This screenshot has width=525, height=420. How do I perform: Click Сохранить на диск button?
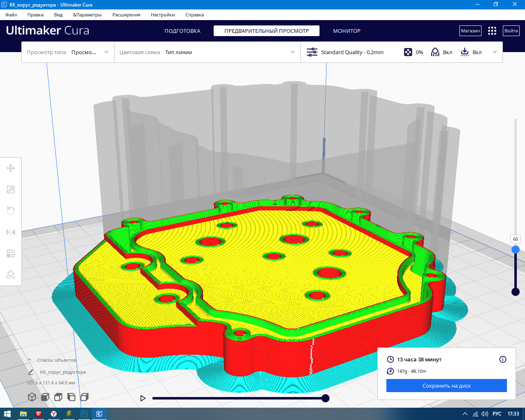click(447, 386)
